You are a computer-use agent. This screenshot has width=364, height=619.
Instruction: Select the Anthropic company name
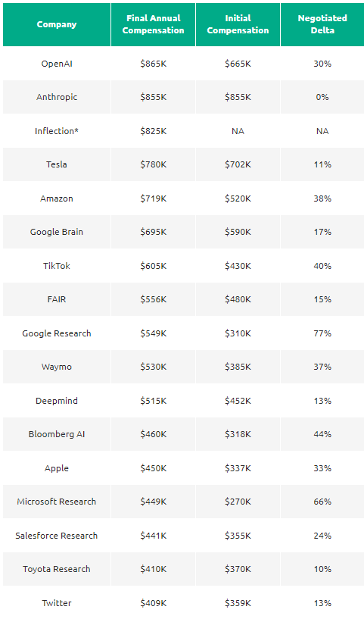[57, 97]
